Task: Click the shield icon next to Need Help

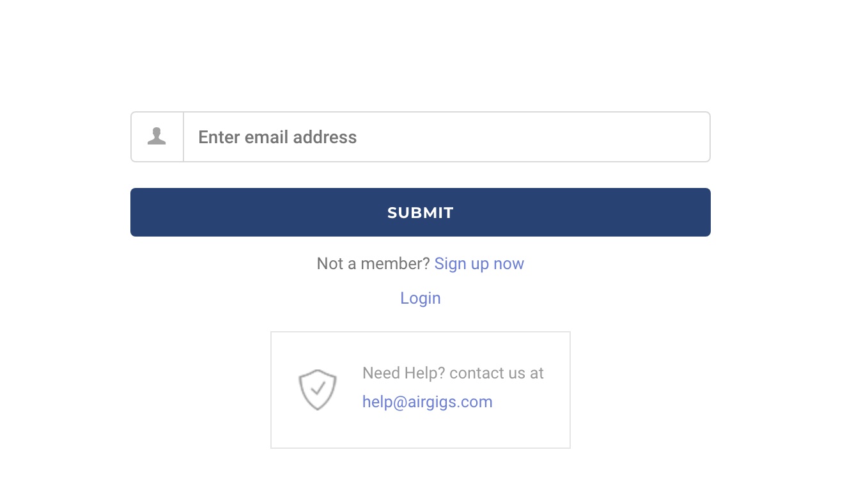Action: coord(317,389)
